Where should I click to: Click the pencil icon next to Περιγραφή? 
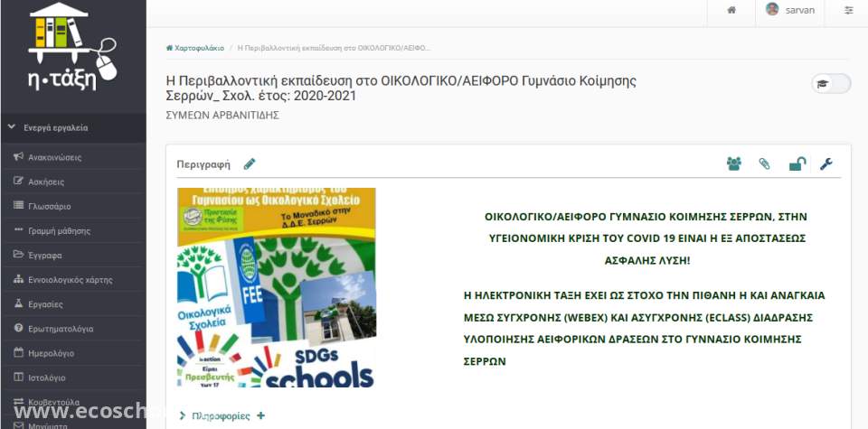[250, 163]
